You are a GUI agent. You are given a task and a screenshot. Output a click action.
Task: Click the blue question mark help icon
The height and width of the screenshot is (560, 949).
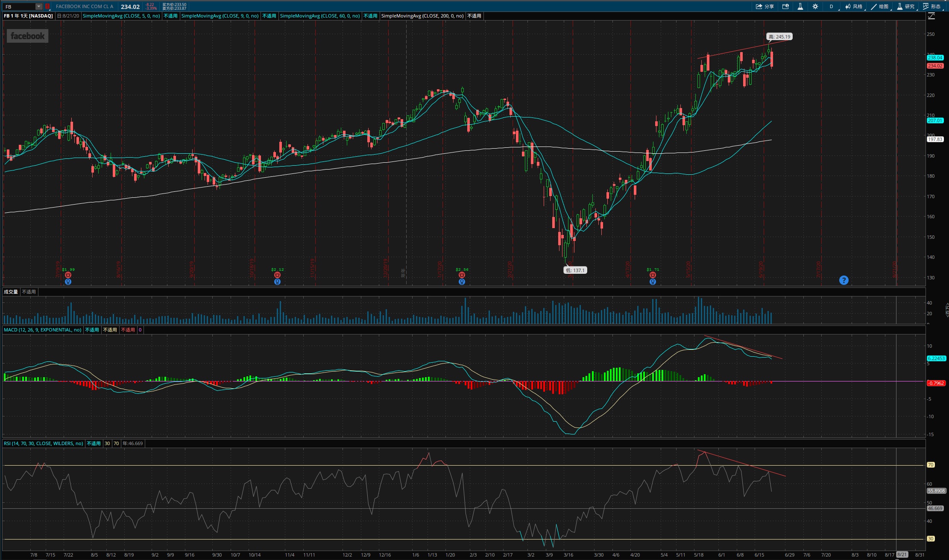[844, 280]
